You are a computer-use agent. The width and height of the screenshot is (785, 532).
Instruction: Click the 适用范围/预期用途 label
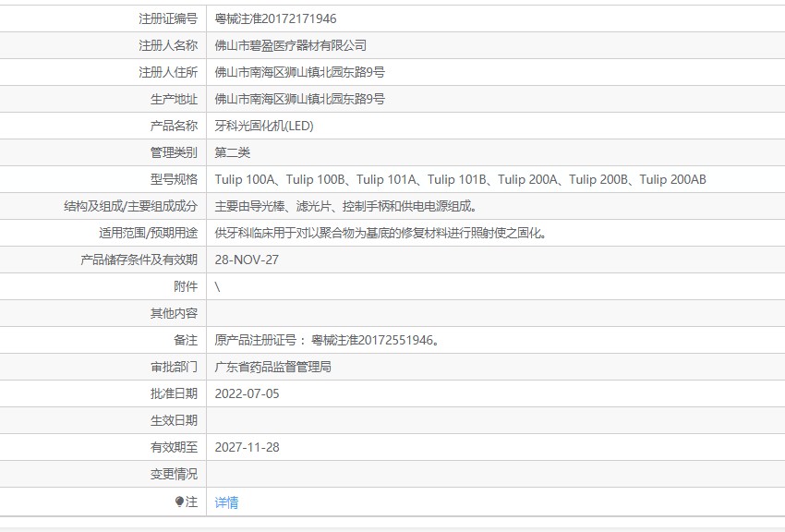[x=148, y=233]
